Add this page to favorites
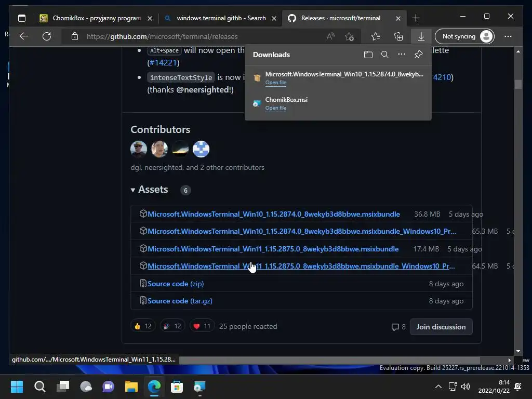 tap(350, 36)
